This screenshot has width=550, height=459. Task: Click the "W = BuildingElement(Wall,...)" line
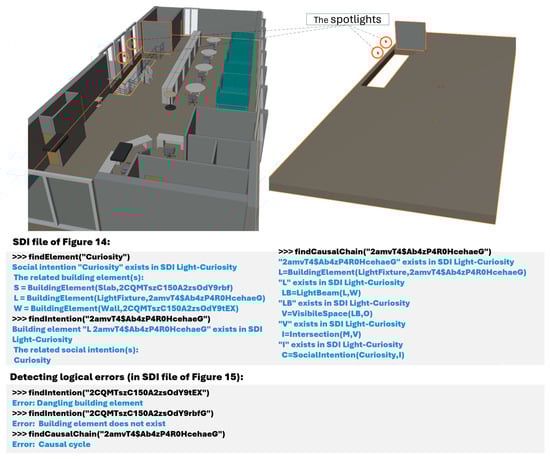[x=126, y=309]
